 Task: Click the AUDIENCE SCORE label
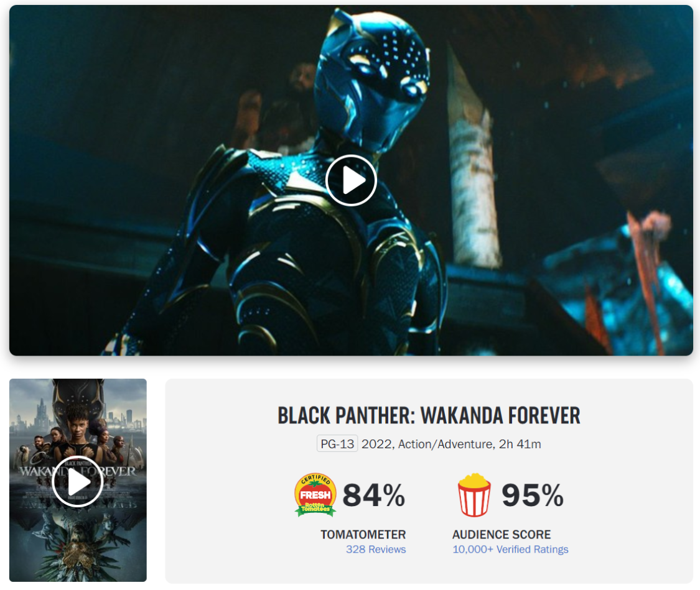[x=502, y=534]
